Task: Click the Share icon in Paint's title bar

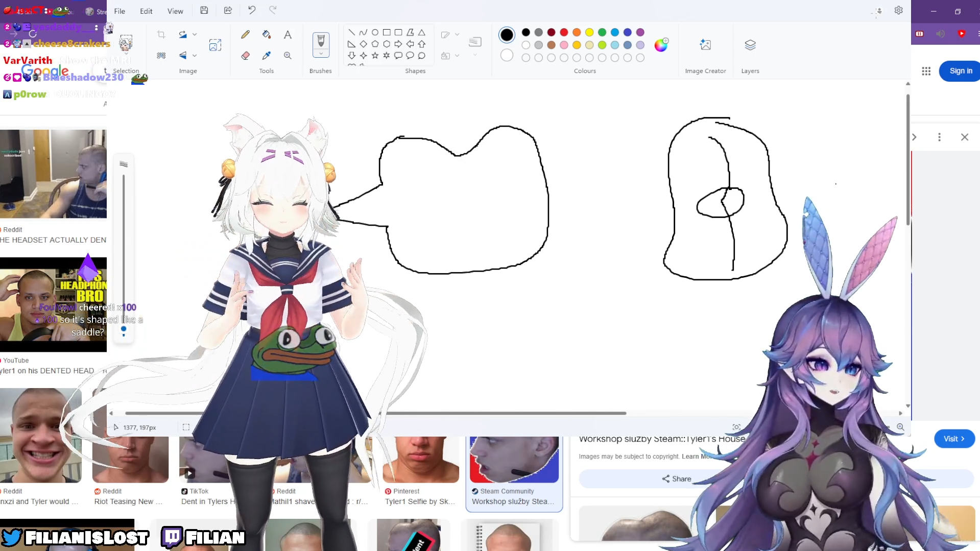Action: pos(228,10)
